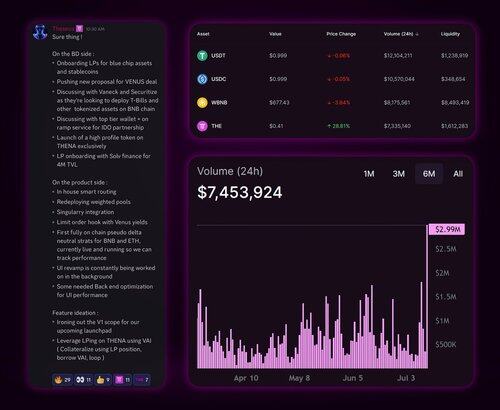Click the USDT token icon
Image resolution: width=500 pixels, height=410 pixels.
pyautogui.click(x=202, y=56)
